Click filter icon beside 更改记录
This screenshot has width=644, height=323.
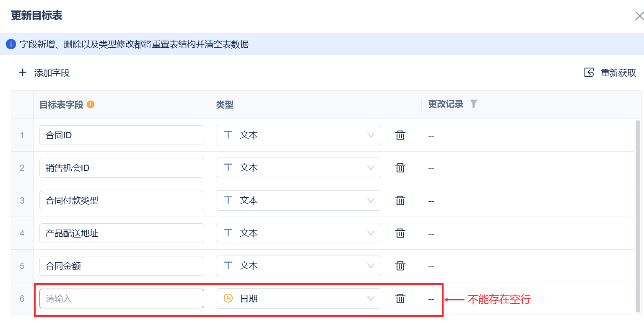coord(474,104)
